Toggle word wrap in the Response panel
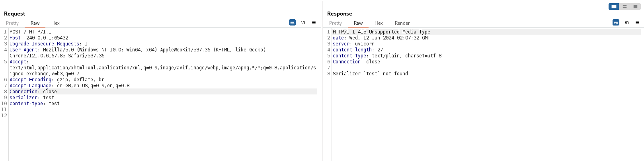 616,23
